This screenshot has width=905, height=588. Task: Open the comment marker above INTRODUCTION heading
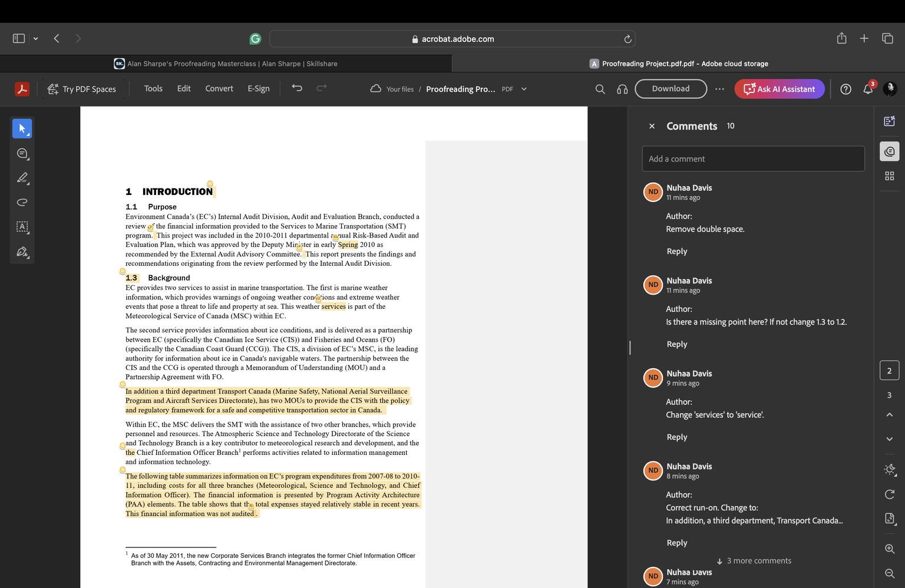pyautogui.click(x=210, y=184)
